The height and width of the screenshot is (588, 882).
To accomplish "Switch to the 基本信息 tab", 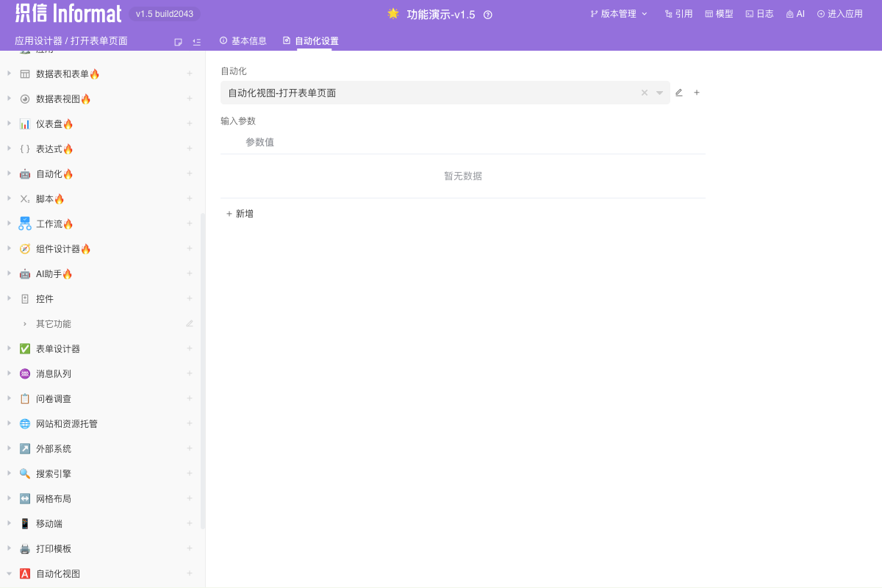I will coord(243,41).
